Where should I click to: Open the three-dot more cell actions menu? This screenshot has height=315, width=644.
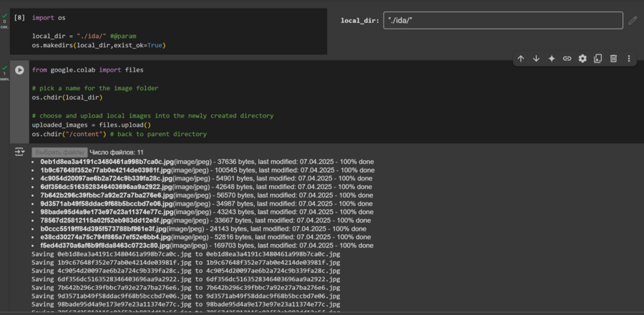[x=629, y=59]
